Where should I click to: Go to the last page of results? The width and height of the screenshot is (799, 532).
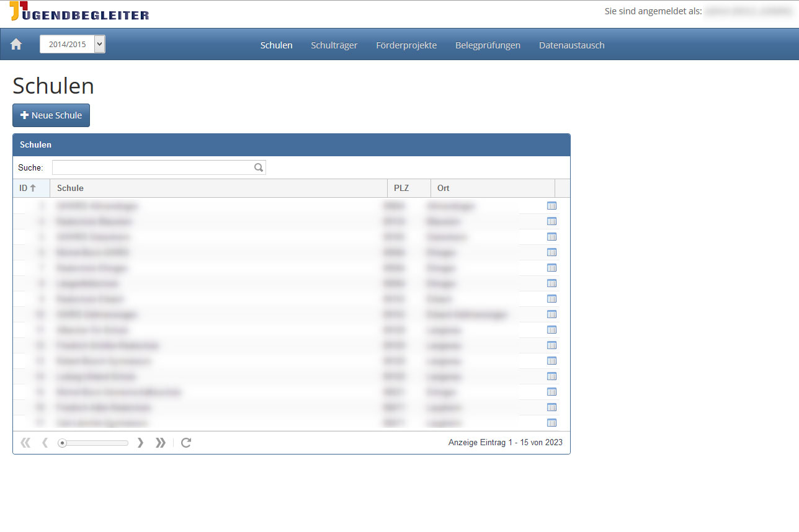point(160,443)
